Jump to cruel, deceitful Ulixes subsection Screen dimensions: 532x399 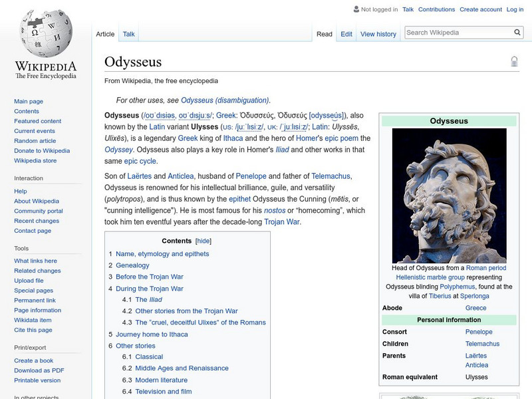201,323
